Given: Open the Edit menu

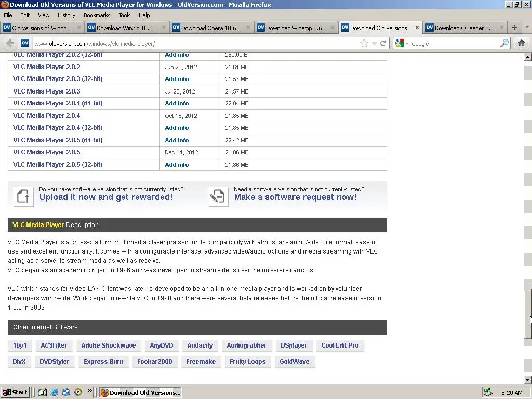Looking at the screenshot, I should [25, 15].
